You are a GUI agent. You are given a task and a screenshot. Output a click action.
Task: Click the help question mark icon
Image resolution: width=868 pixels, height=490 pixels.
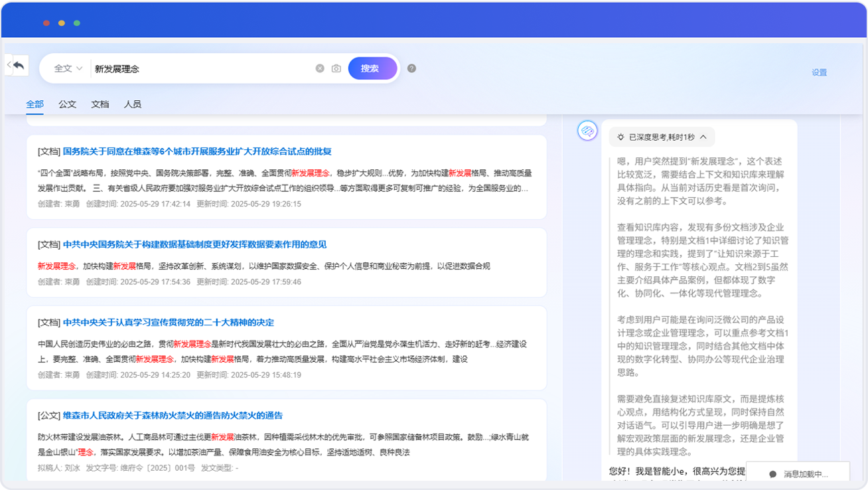(411, 68)
